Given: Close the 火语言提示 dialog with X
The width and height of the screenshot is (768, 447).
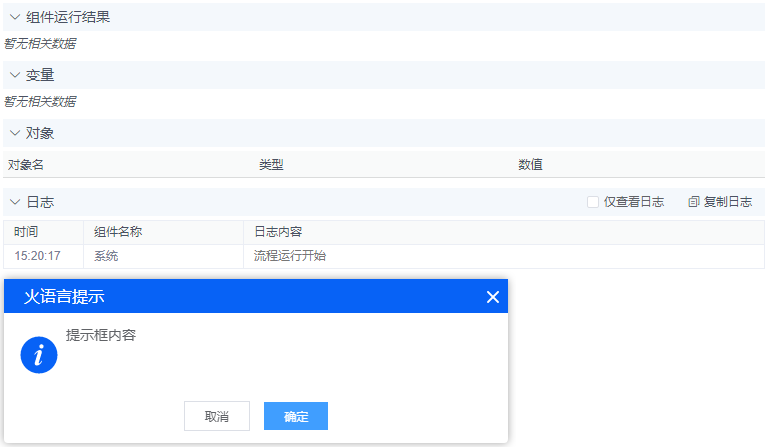Looking at the screenshot, I should point(493,297).
